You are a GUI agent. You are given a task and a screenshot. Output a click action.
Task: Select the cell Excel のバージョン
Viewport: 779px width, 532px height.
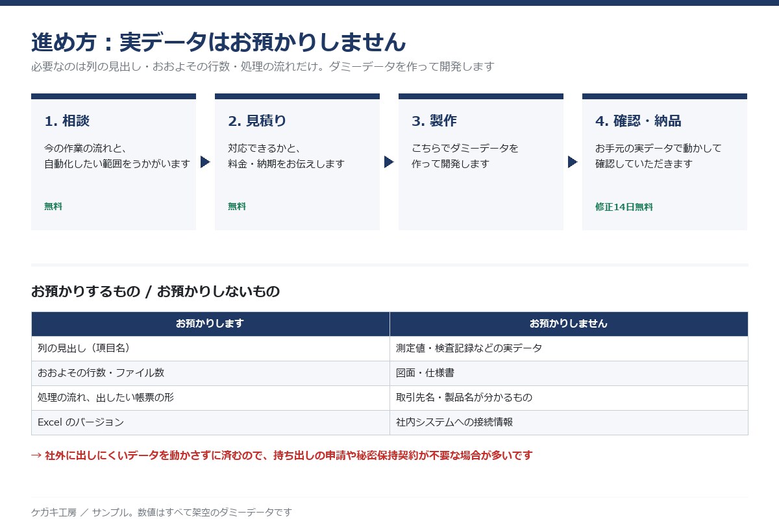[x=210, y=422]
